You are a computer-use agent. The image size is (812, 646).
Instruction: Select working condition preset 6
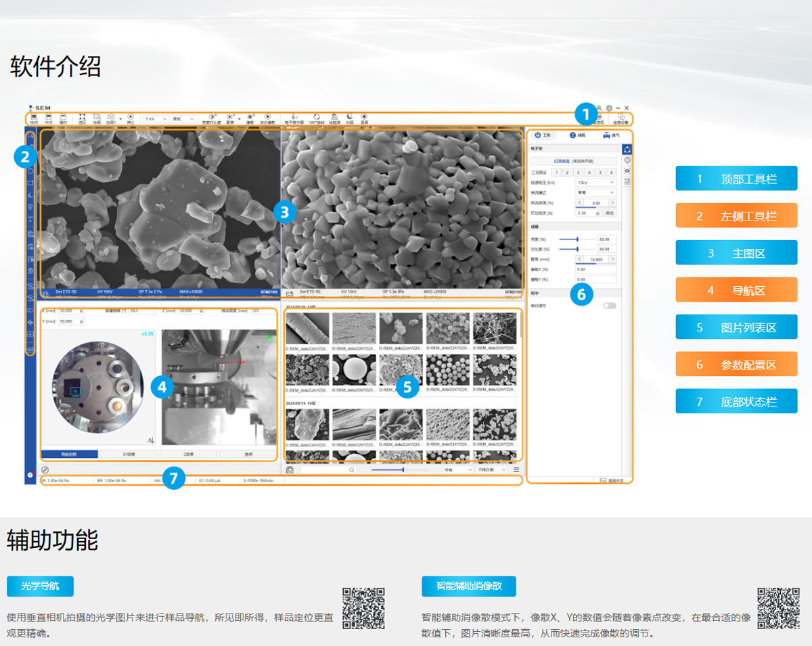pos(611,172)
